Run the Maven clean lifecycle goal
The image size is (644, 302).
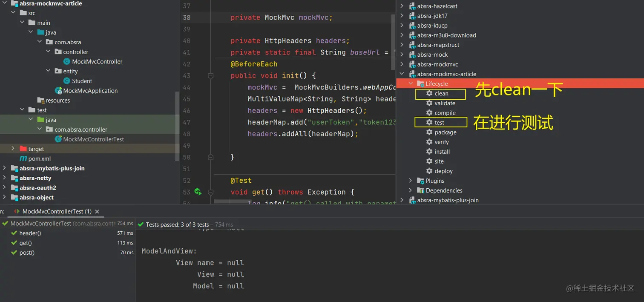click(x=441, y=94)
